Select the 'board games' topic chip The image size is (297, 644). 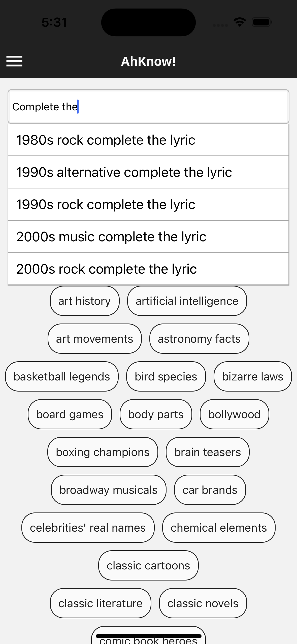tap(70, 414)
